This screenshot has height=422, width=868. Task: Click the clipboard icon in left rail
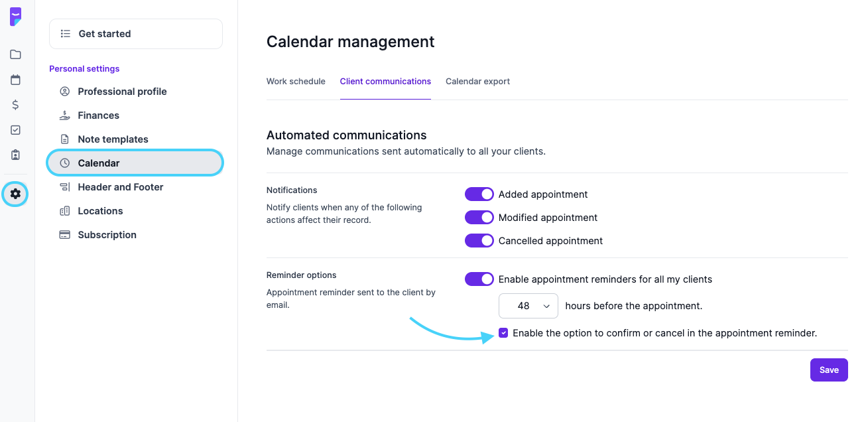(15, 155)
